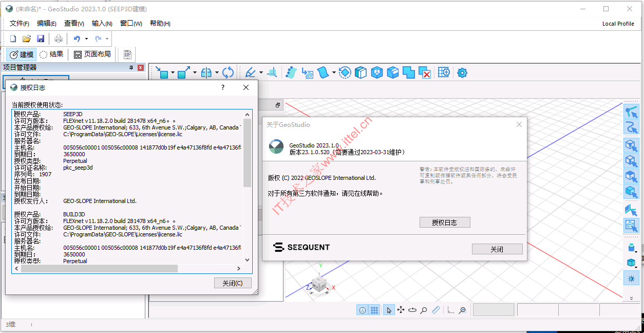Select the curved surface tool
Viewport: 644px width, 333px height.
click(323, 72)
